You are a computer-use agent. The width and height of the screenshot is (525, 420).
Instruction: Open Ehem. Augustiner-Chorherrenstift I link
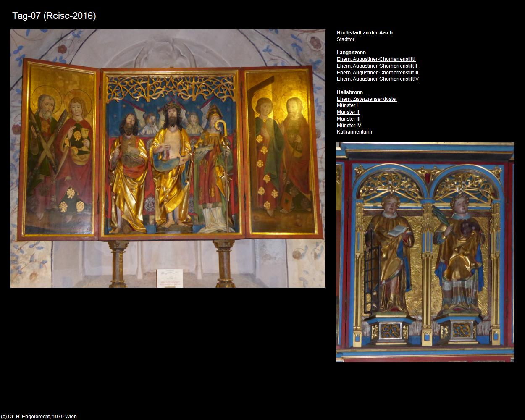click(376, 59)
